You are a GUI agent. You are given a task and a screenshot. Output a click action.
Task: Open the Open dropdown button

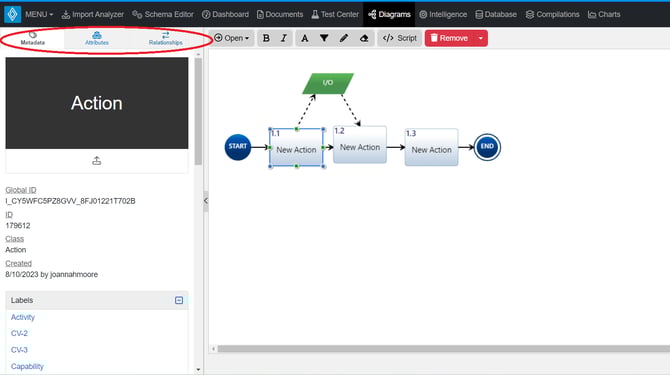pos(232,38)
